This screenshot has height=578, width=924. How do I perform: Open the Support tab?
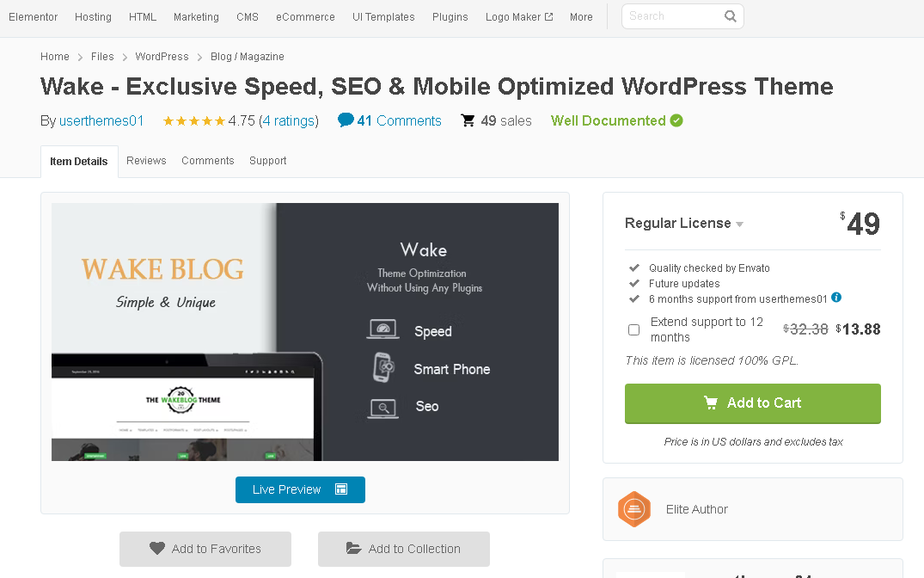[x=267, y=161]
